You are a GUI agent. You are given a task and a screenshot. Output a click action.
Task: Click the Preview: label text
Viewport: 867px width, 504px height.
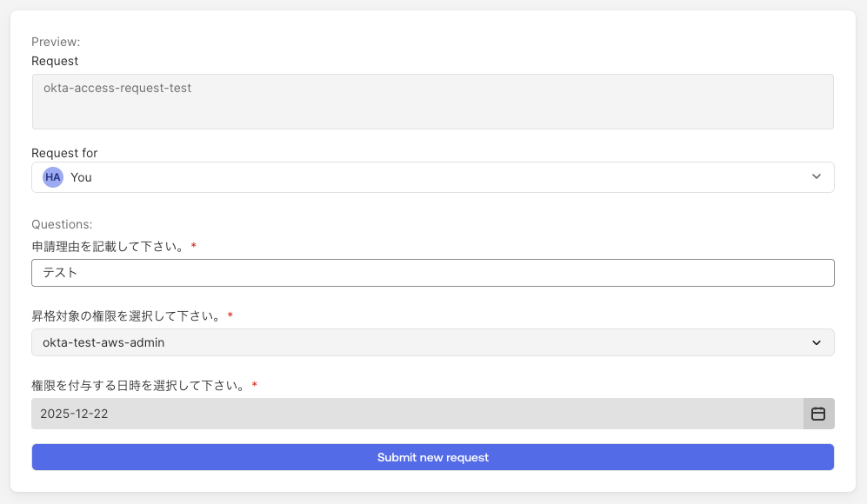point(55,41)
